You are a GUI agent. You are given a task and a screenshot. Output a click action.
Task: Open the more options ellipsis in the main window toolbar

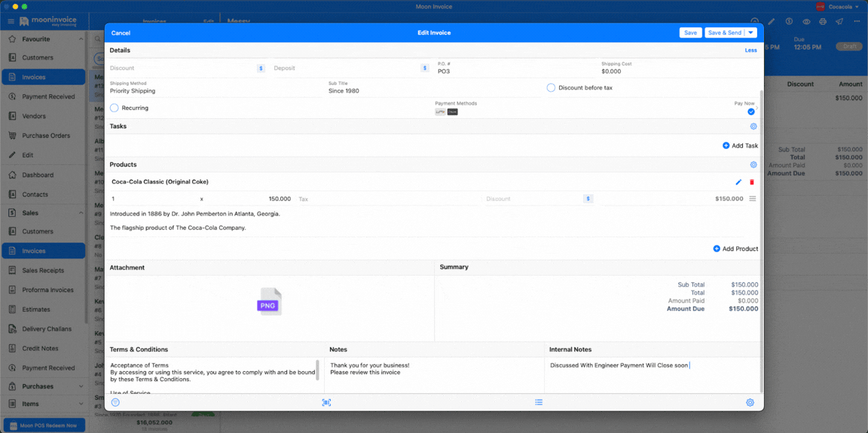(x=857, y=22)
